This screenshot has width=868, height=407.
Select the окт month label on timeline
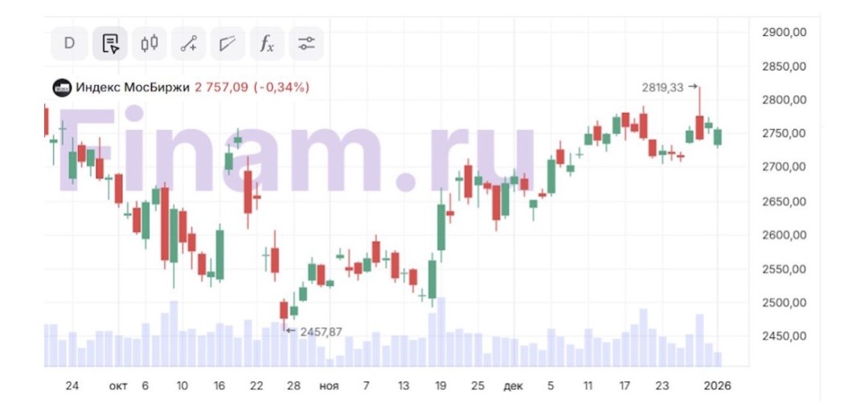point(118,386)
